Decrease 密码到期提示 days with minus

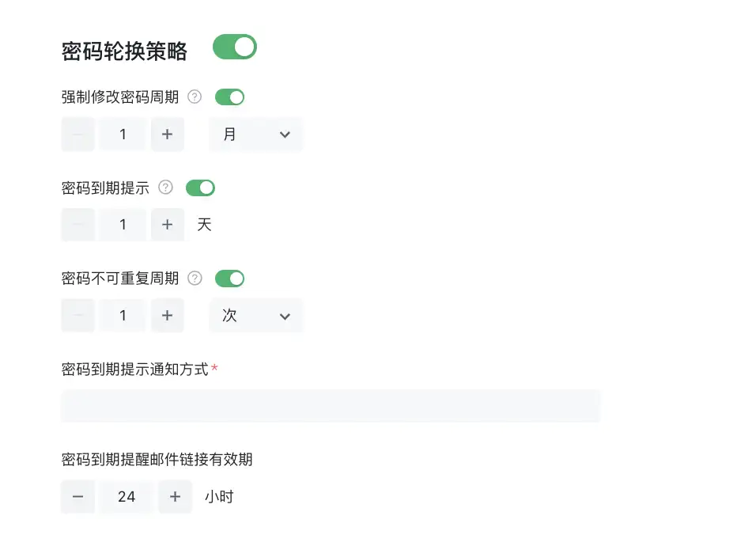[77, 224]
